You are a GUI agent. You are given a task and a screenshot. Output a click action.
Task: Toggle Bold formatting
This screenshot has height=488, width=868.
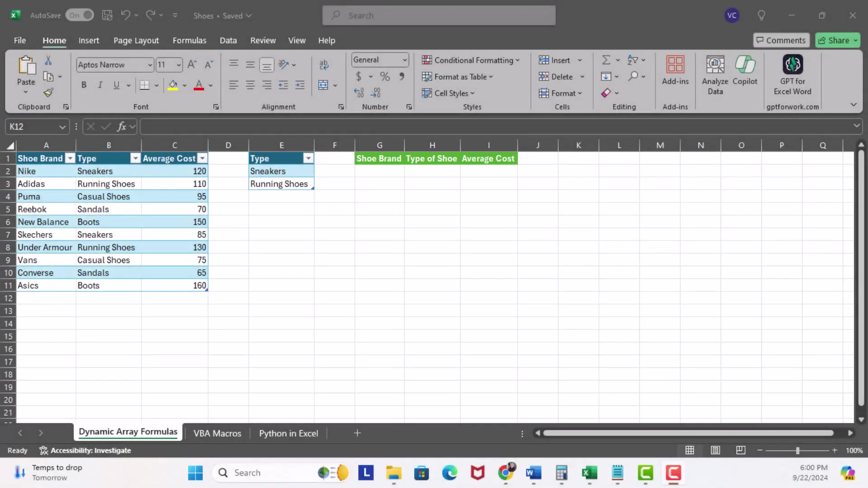click(x=84, y=85)
